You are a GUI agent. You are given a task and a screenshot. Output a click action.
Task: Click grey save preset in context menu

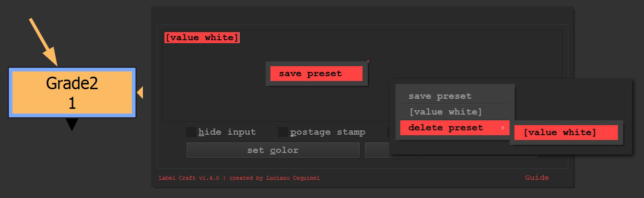(x=440, y=96)
